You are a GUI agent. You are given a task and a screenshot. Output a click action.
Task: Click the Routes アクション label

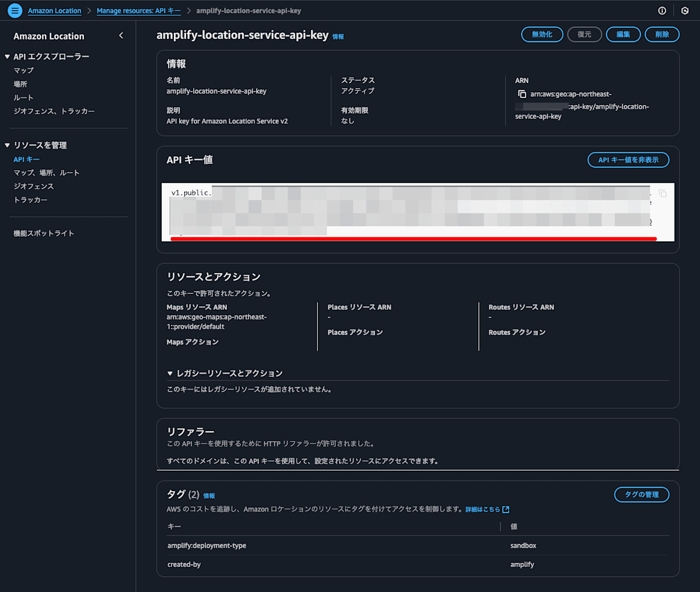coord(517,332)
